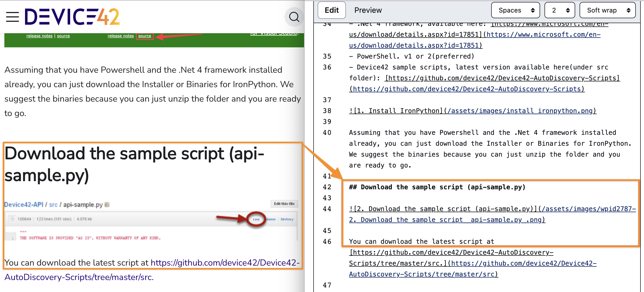Open the Soft wrap dropdown
The width and height of the screenshot is (644, 292).
click(x=607, y=10)
